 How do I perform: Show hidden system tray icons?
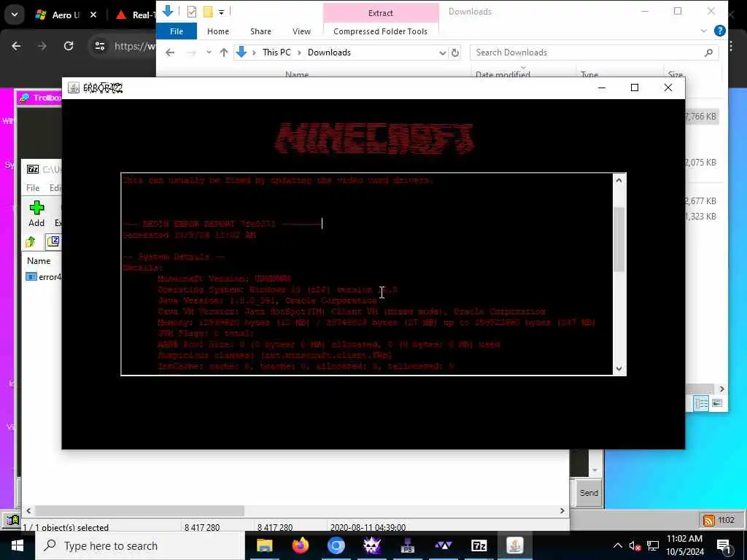(x=617, y=545)
